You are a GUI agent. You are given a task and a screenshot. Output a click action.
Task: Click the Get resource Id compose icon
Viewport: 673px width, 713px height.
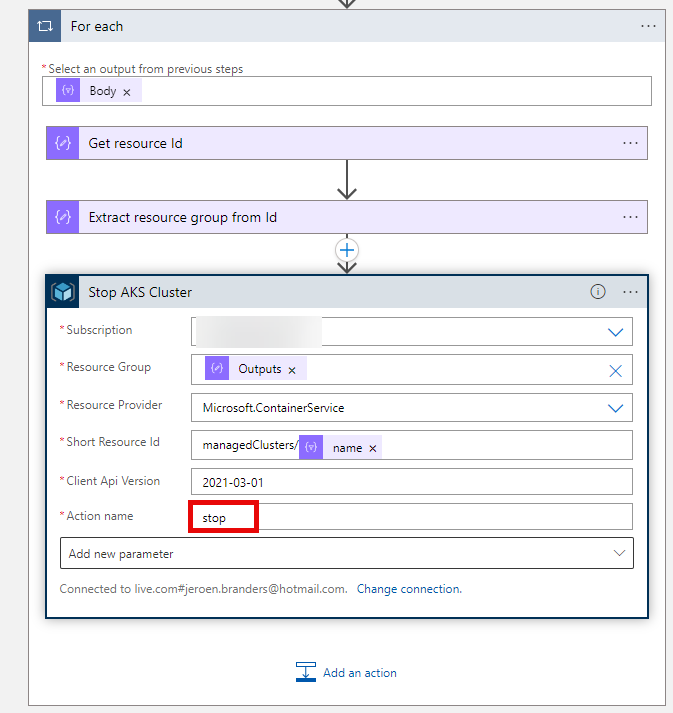click(x=63, y=143)
